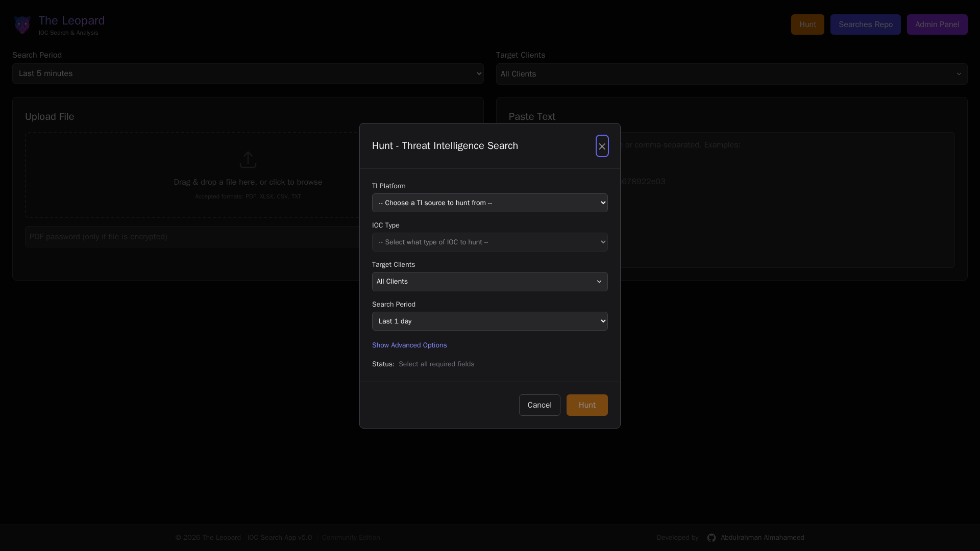
Task: Click the GitHub icon in the footer
Action: [712, 537]
